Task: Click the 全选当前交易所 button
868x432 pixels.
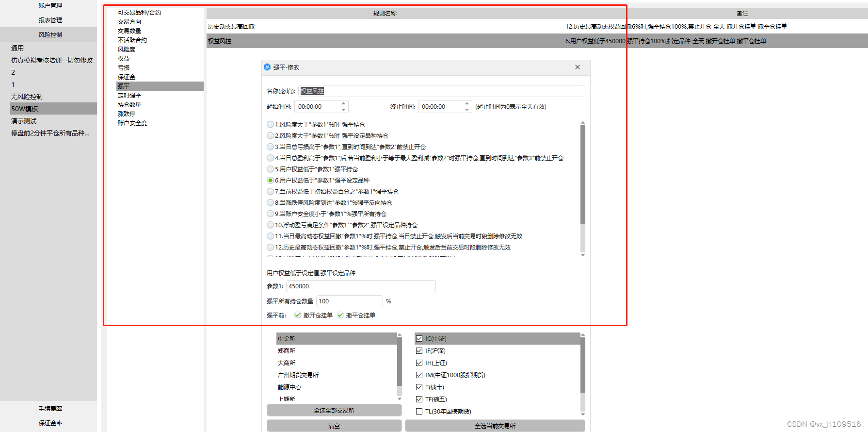Action: click(x=495, y=426)
